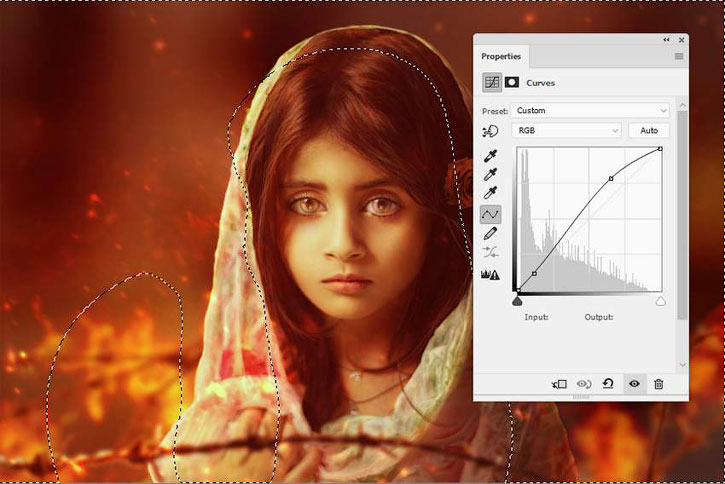Select the Curves adjustment icon

[492, 83]
